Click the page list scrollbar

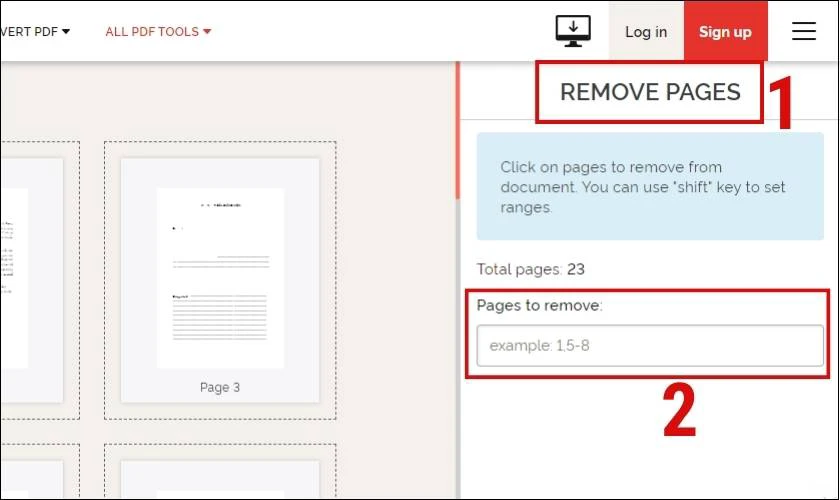coord(458,131)
